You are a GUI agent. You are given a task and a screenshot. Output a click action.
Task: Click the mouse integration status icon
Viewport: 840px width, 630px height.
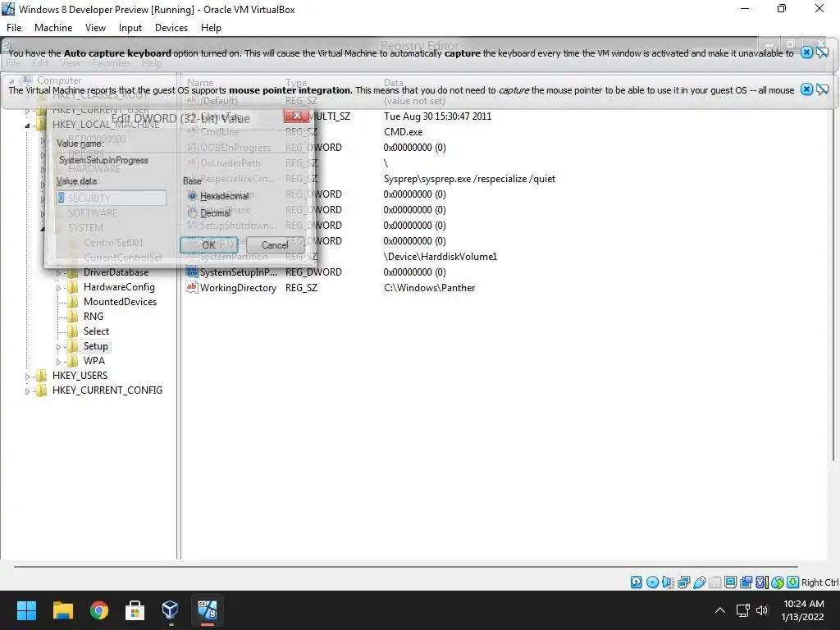pos(778,582)
